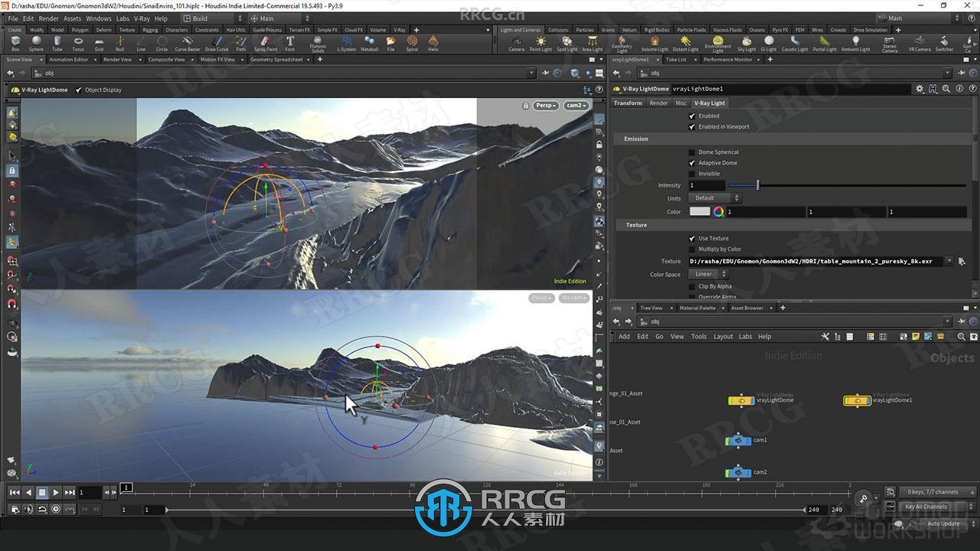Select the Grid shelf tool
Screen dimensions: 980x551
pos(99,44)
